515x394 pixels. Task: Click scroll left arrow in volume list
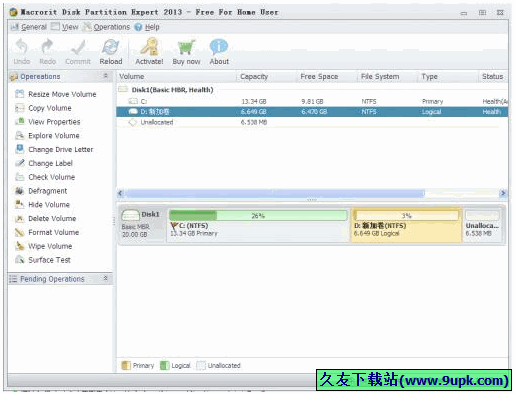(121, 193)
